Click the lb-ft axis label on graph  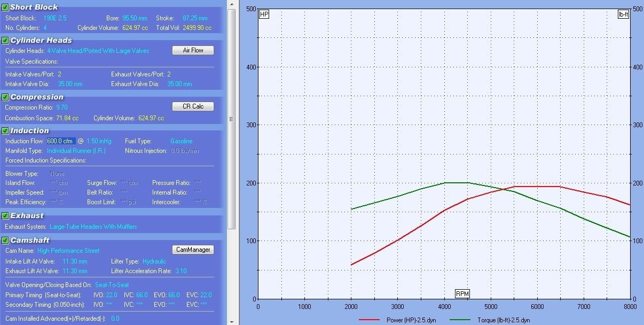(x=623, y=14)
